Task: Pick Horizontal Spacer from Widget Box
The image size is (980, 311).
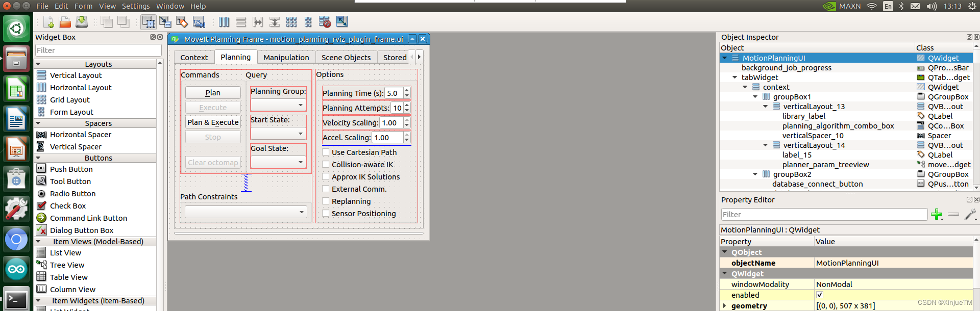Action: (80, 135)
